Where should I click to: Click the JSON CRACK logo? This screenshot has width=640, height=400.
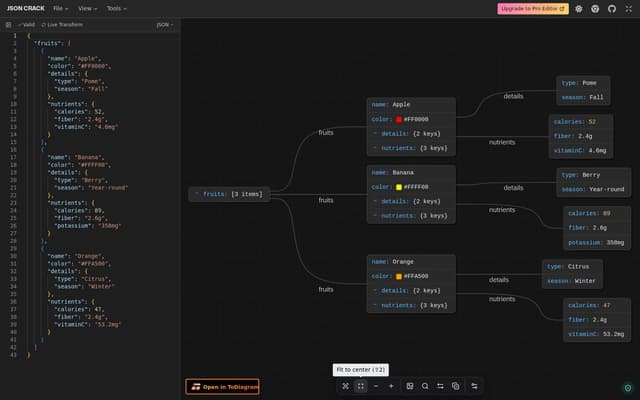point(25,8)
